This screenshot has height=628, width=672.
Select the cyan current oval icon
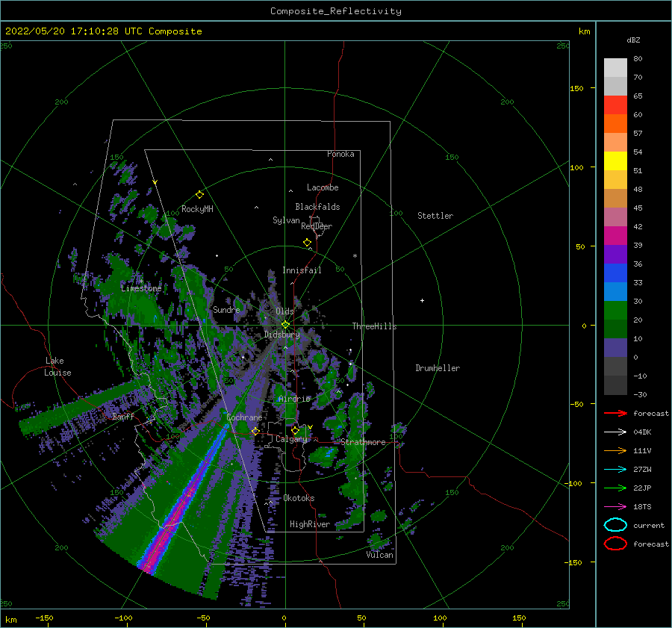tap(615, 525)
